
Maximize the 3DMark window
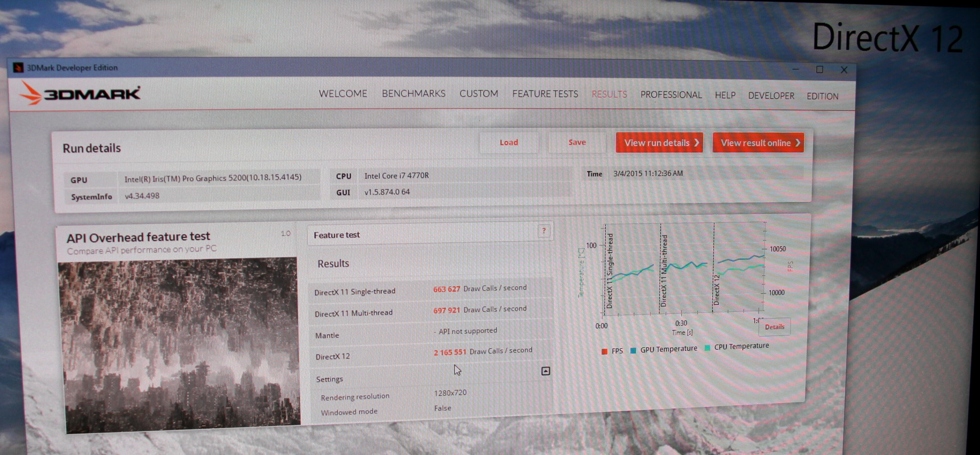pyautogui.click(x=820, y=69)
